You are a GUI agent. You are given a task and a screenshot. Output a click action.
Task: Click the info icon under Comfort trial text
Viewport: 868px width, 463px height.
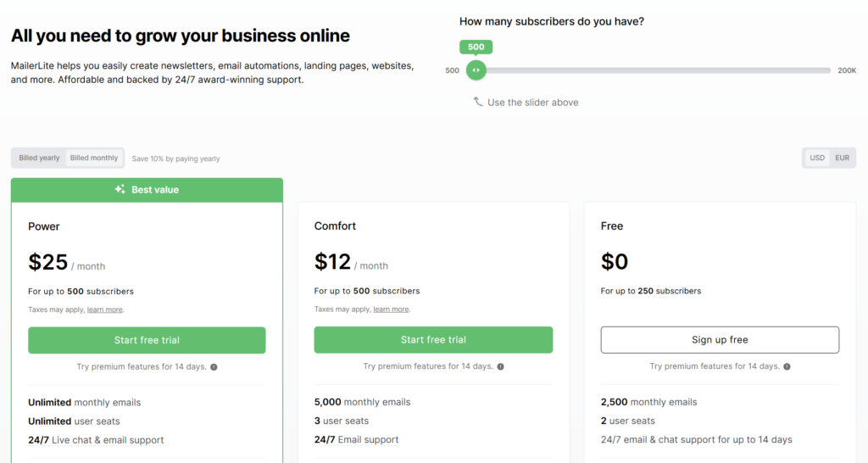click(500, 366)
